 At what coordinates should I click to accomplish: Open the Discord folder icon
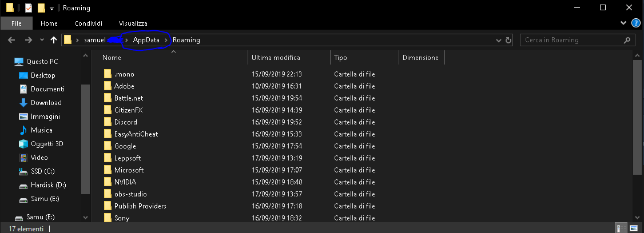point(108,122)
